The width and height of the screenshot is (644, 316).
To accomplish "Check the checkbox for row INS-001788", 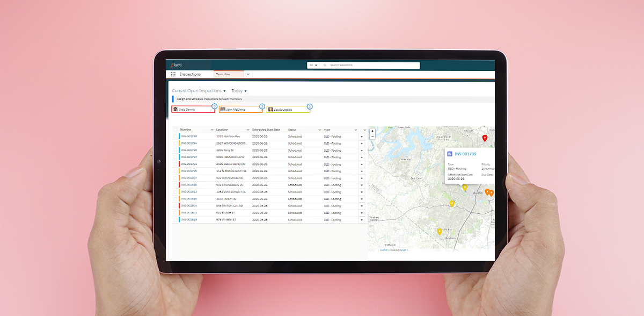I will click(175, 137).
